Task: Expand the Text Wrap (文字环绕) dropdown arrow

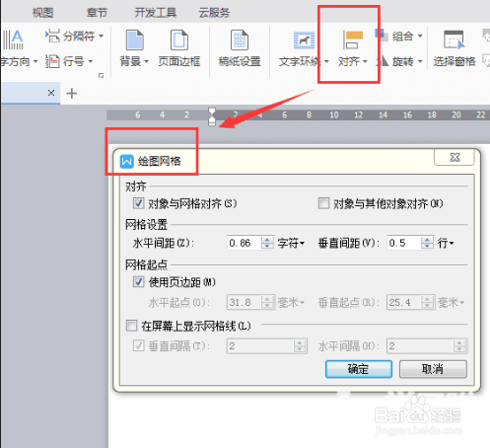Action: click(x=326, y=61)
